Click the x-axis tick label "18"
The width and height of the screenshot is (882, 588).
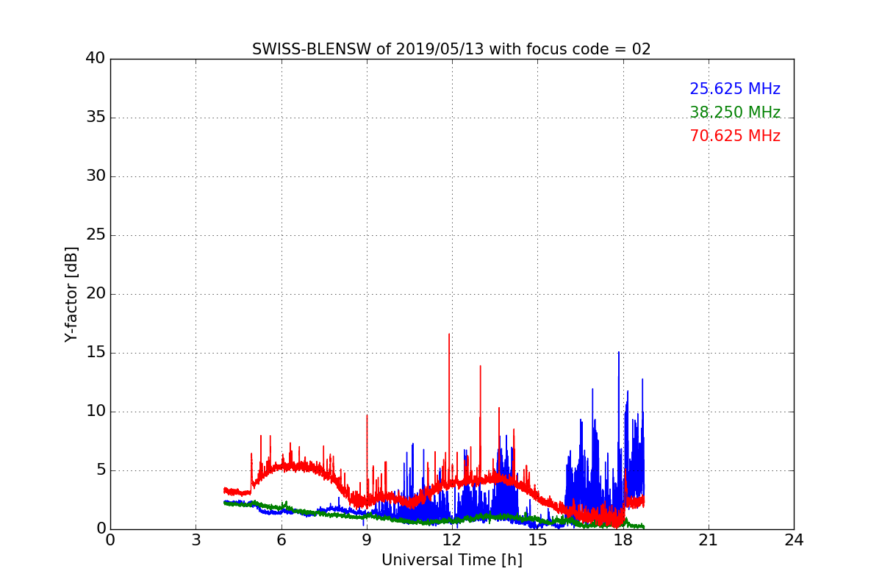coord(623,539)
